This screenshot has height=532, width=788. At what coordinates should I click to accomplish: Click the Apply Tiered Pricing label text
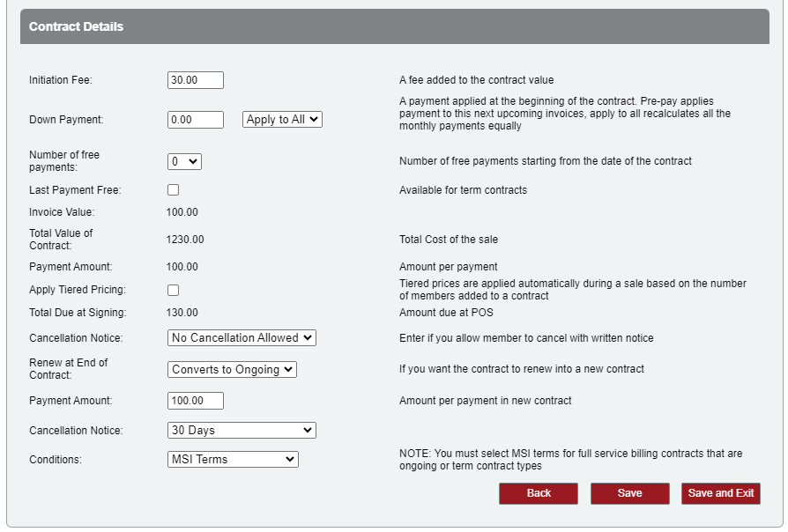click(77, 290)
